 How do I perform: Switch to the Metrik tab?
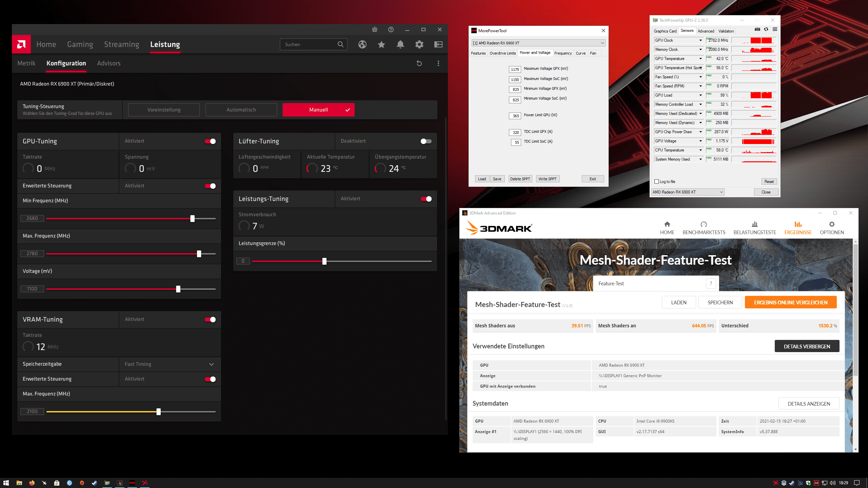pyautogui.click(x=26, y=63)
